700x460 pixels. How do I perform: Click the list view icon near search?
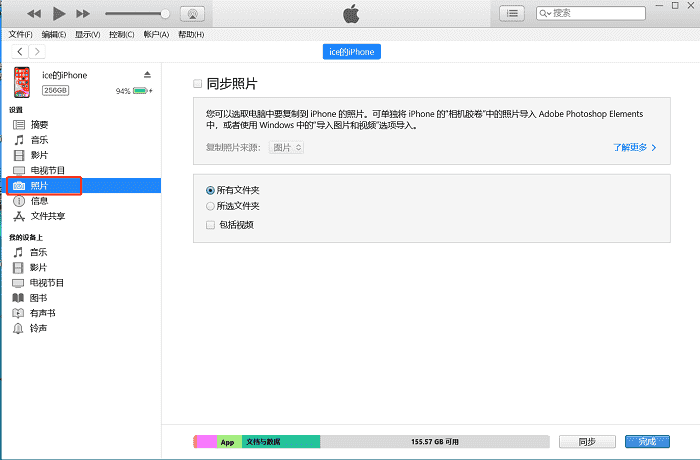coord(512,13)
